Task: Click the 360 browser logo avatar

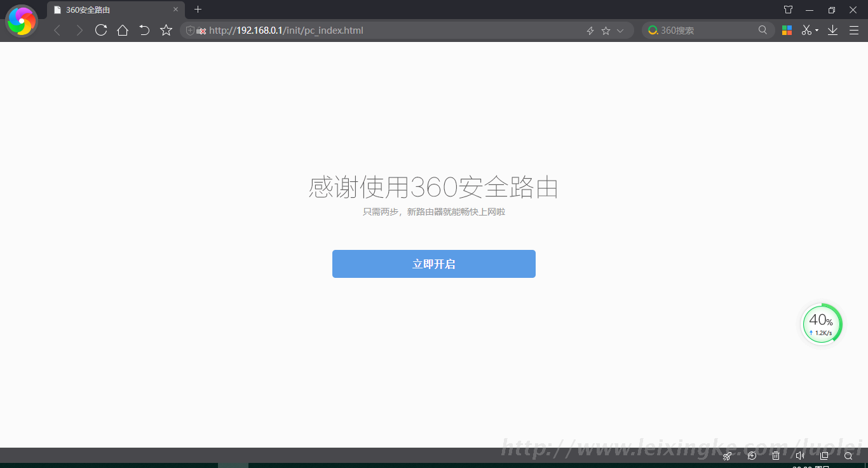Action: tap(22, 22)
